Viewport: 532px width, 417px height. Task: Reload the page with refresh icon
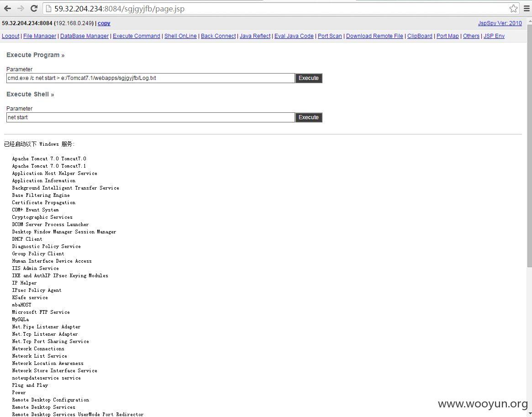pos(34,9)
